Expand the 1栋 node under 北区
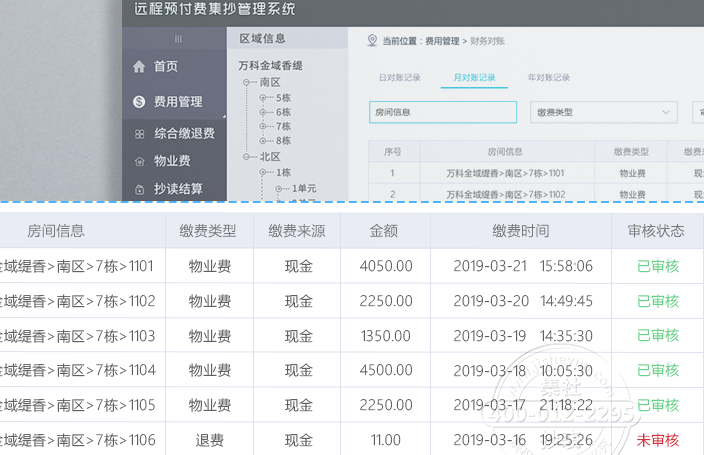The image size is (704, 455). point(263,172)
